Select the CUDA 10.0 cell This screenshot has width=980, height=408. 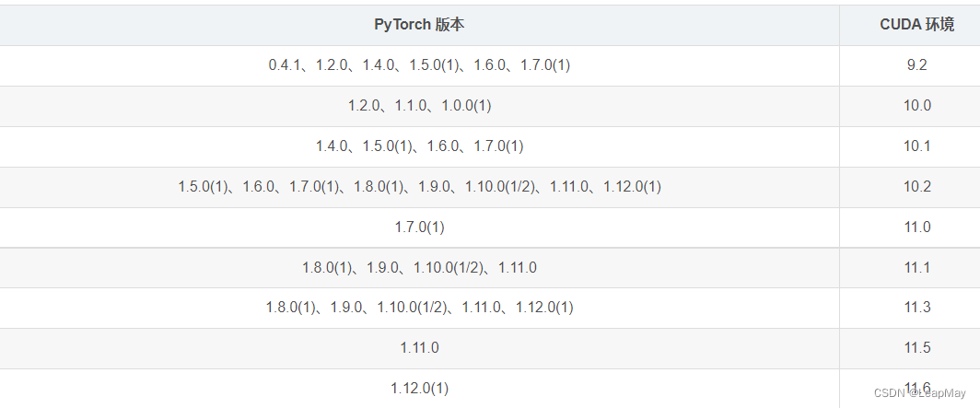click(916, 106)
